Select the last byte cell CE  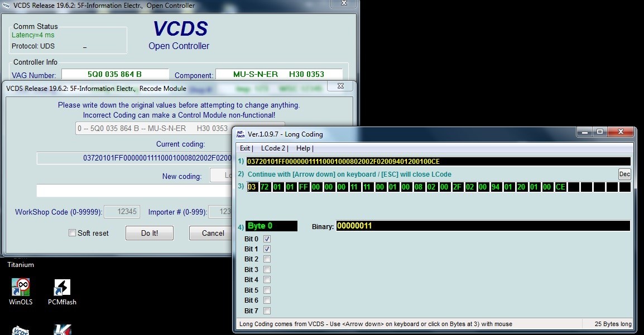[x=560, y=187]
